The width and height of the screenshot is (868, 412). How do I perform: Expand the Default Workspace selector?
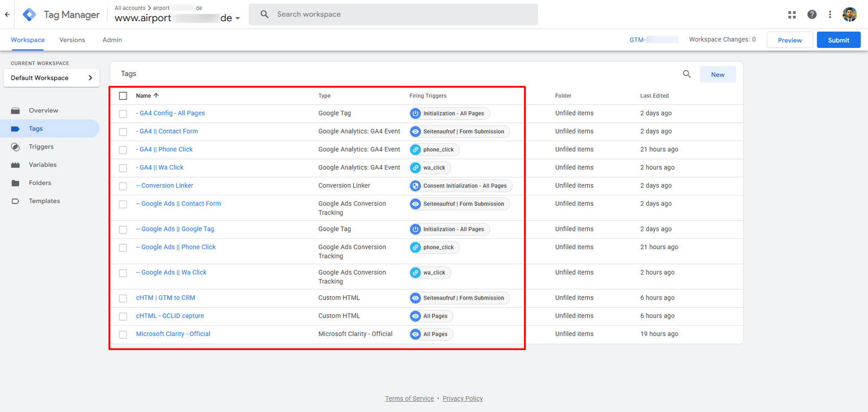52,78
